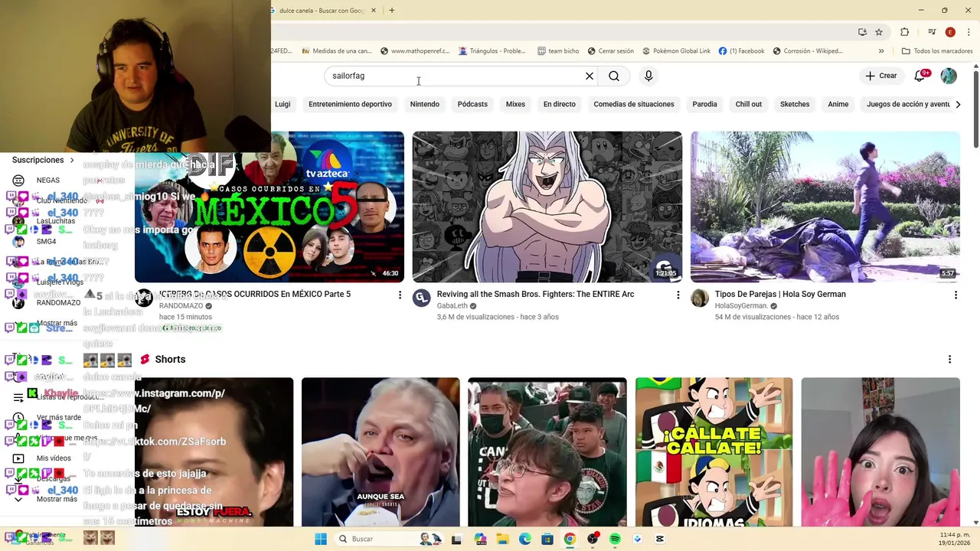Click the install app icon in address bar

(862, 32)
